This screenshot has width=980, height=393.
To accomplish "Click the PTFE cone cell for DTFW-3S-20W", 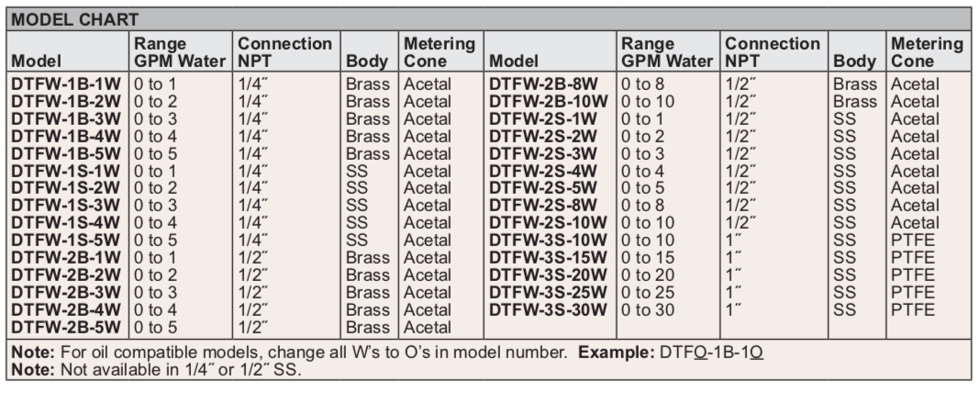I will [911, 277].
